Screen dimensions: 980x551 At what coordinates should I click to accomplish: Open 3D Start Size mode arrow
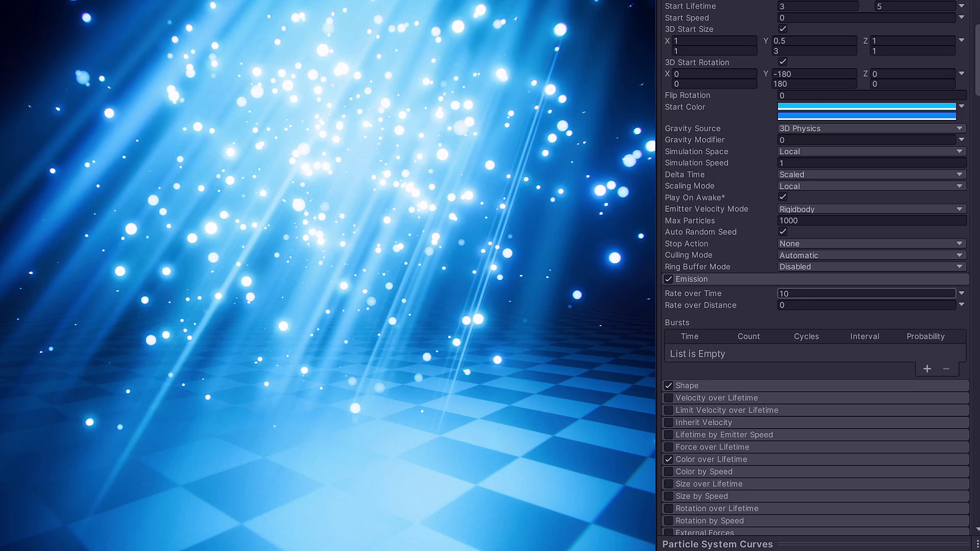(962, 40)
